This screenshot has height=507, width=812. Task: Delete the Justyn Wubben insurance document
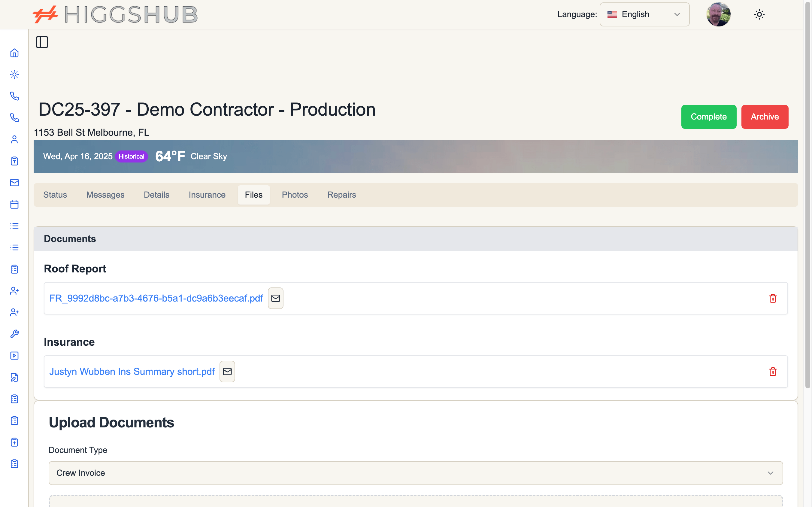click(772, 372)
